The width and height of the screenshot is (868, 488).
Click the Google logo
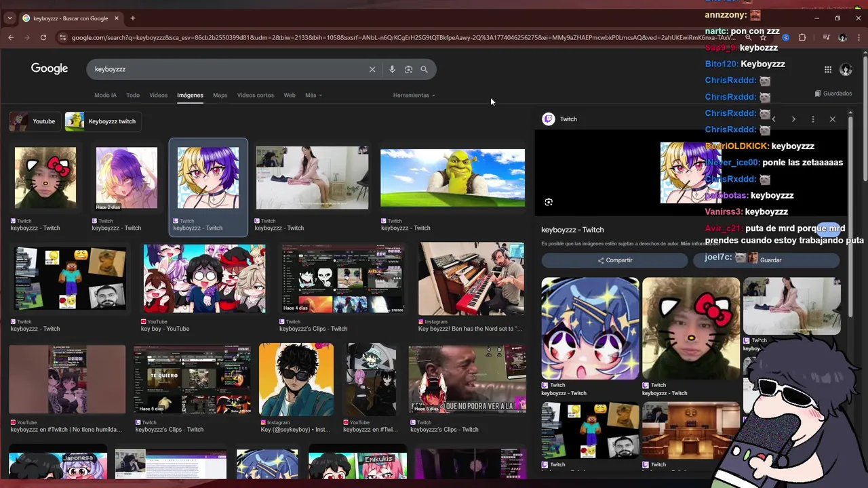[x=50, y=68]
